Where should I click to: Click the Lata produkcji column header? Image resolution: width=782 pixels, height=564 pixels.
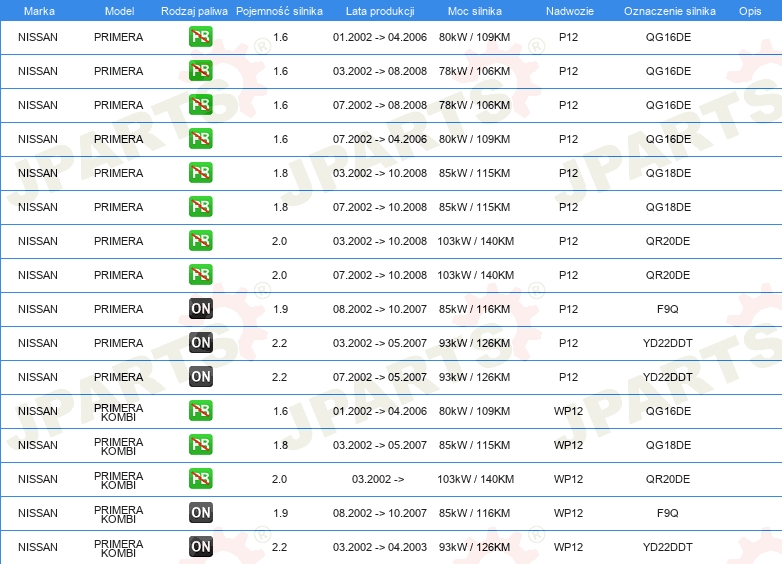[x=380, y=11]
